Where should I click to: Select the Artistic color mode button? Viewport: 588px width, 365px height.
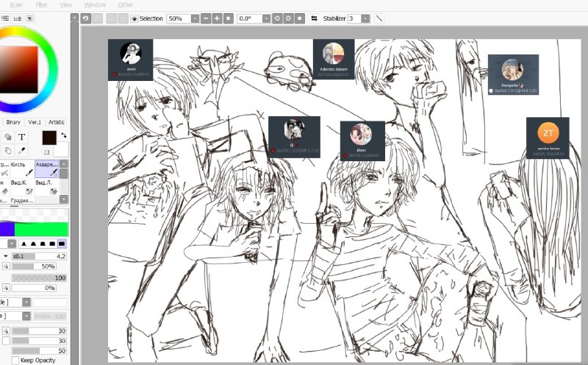[x=57, y=122]
